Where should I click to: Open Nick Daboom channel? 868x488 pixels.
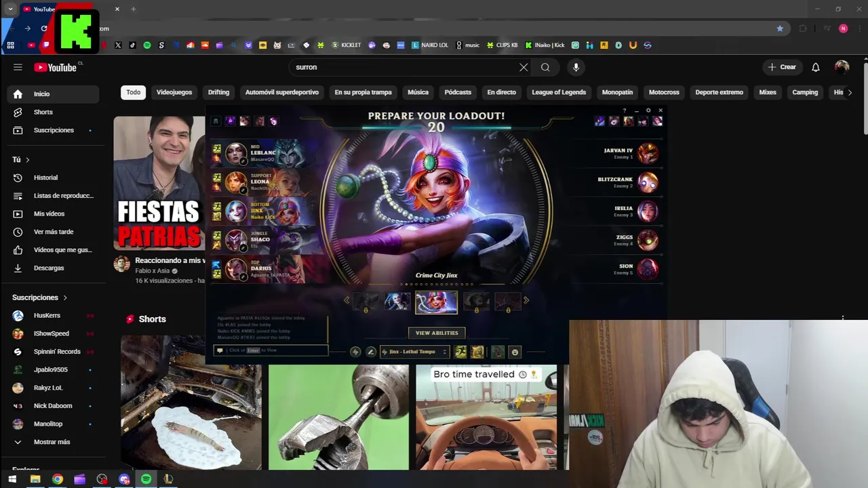(54, 406)
